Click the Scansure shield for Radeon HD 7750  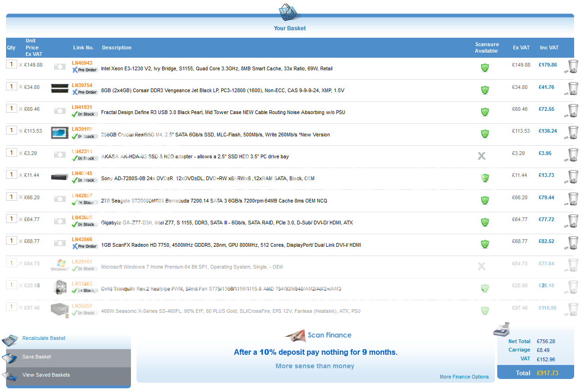485,244
